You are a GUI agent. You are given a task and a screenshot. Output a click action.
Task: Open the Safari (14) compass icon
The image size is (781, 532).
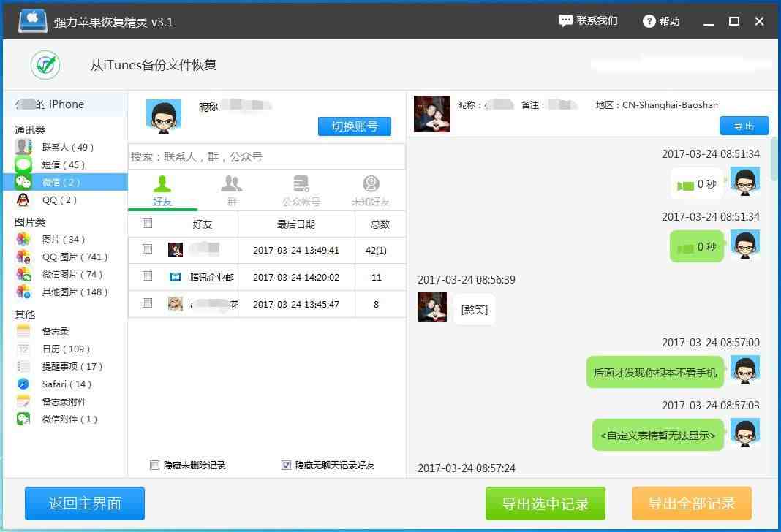click(x=23, y=384)
